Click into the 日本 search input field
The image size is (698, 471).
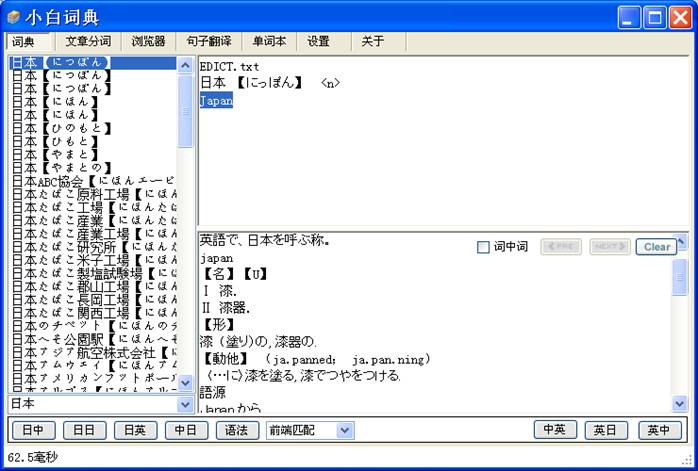(90, 404)
